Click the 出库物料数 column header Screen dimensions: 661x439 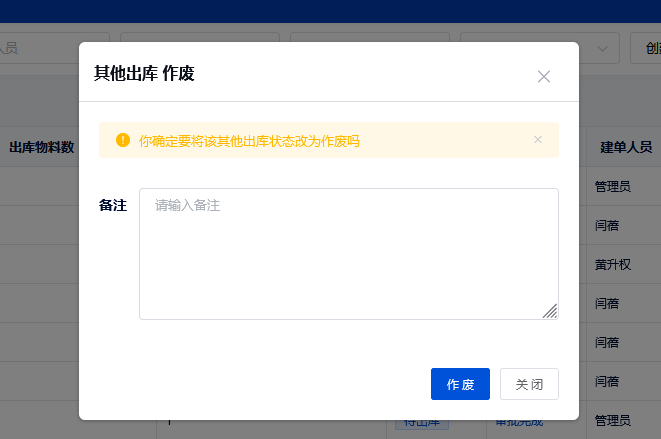(x=42, y=147)
